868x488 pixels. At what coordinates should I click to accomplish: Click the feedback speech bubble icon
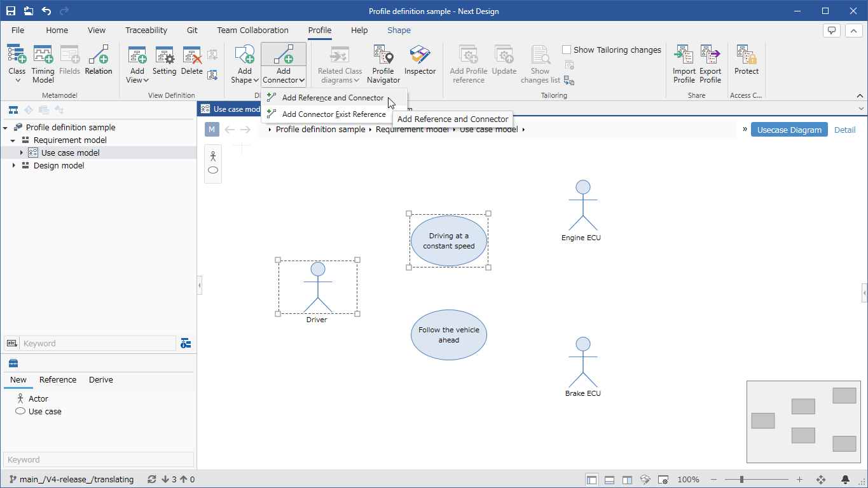click(x=832, y=30)
